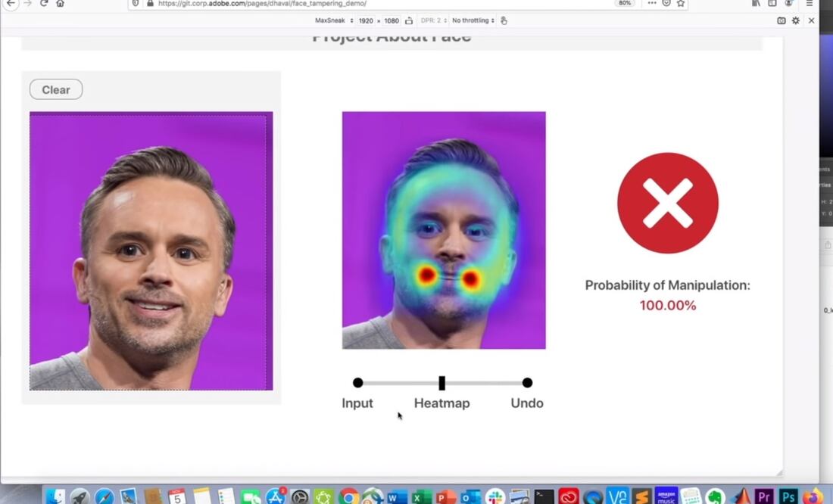Go to the browser home page
This screenshot has height=504, width=833.
click(x=61, y=3)
